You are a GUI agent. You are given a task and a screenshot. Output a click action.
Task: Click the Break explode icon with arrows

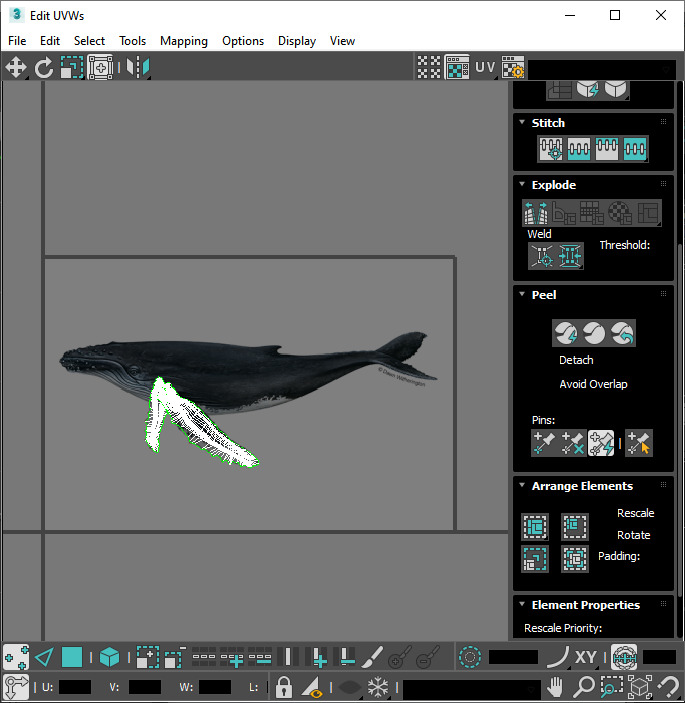coord(536,213)
